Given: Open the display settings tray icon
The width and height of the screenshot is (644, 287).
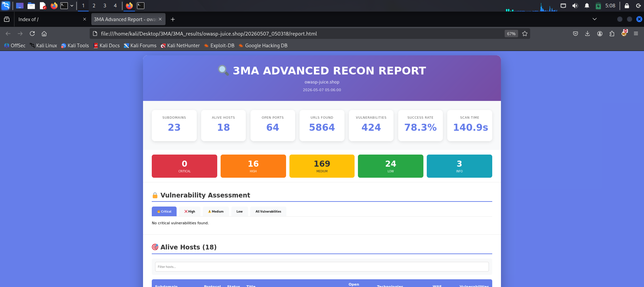Looking at the screenshot, I should pyautogui.click(x=563, y=6).
